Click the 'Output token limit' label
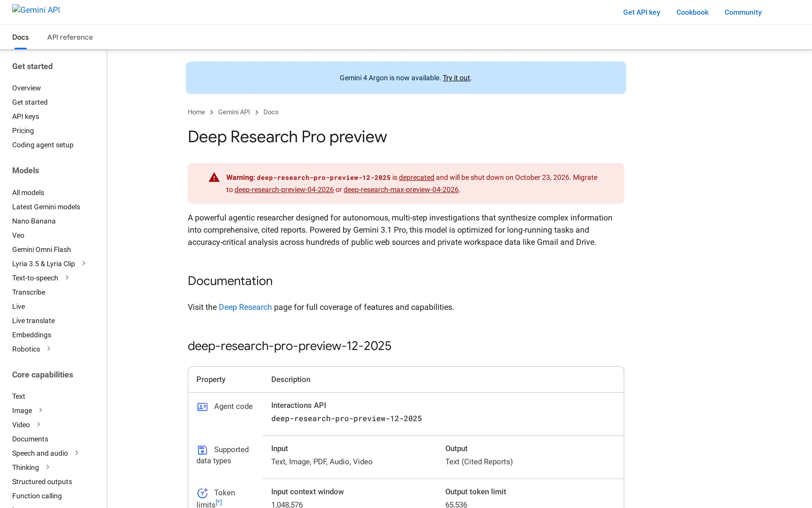The image size is (812, 508). 476,492
